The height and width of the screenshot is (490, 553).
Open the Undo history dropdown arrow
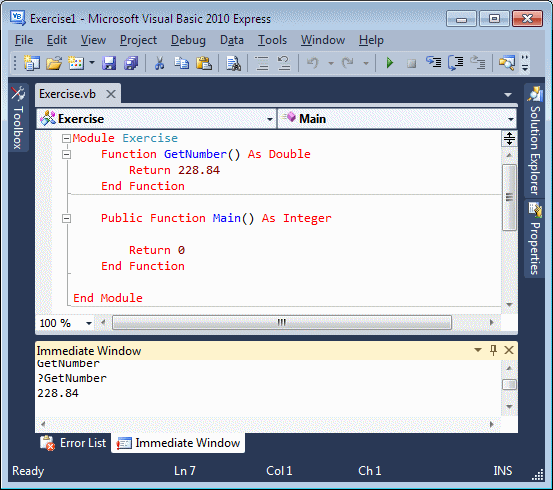click(x=331, y=63)
